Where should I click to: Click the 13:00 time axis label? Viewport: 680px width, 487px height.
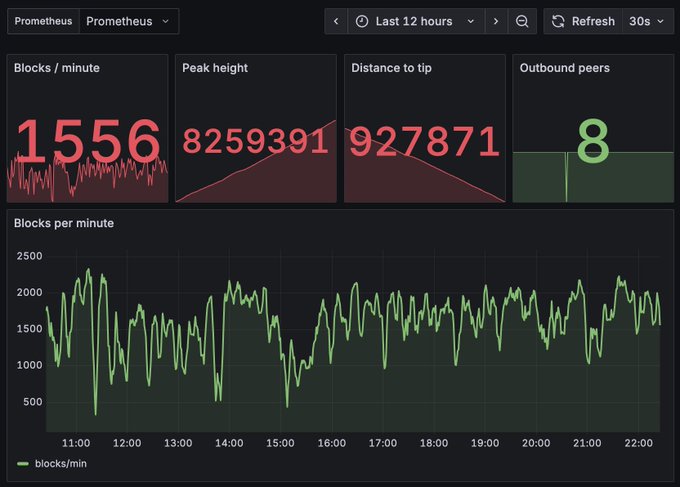pos(178,443)
